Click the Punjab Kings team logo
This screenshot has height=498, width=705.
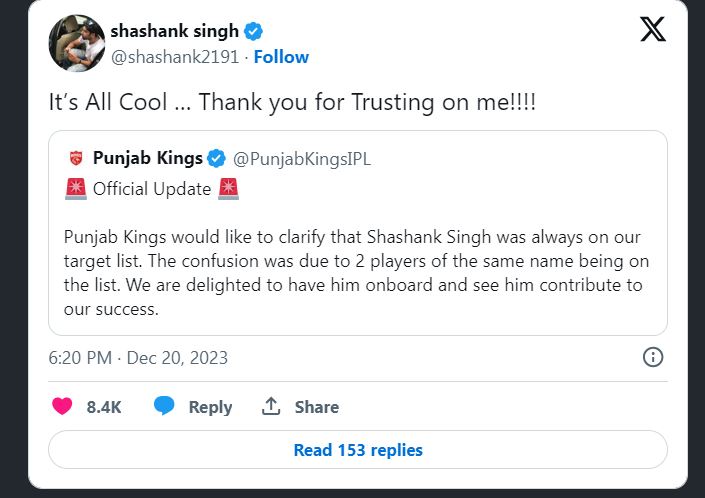click(x=74, y=158)
